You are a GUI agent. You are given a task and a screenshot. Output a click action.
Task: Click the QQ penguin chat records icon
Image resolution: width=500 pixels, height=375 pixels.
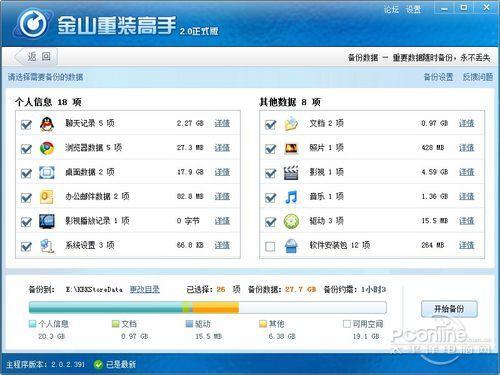tap(47, 124)
